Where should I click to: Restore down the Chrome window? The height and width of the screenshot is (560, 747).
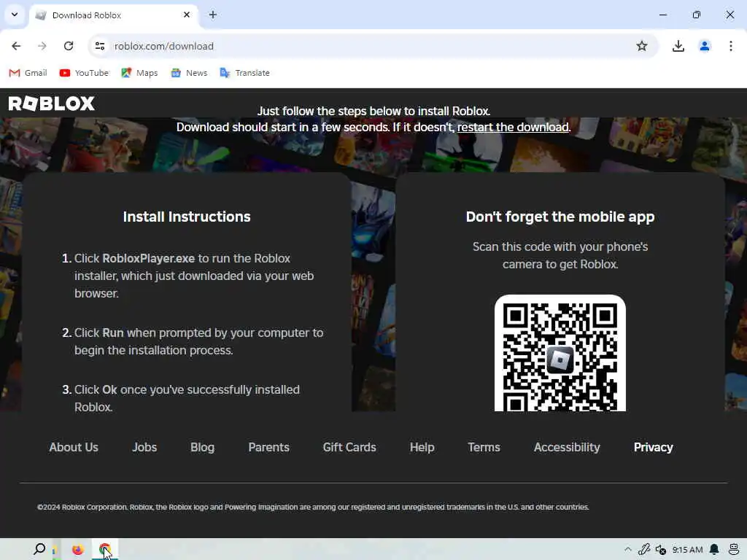pyautogui.click(x=697, y=15)
